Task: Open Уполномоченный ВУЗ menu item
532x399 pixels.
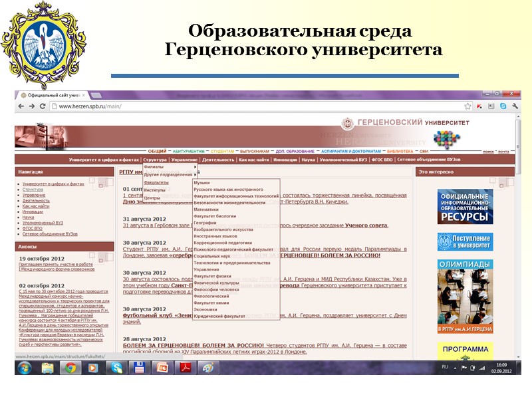Action: coord(343,160)
